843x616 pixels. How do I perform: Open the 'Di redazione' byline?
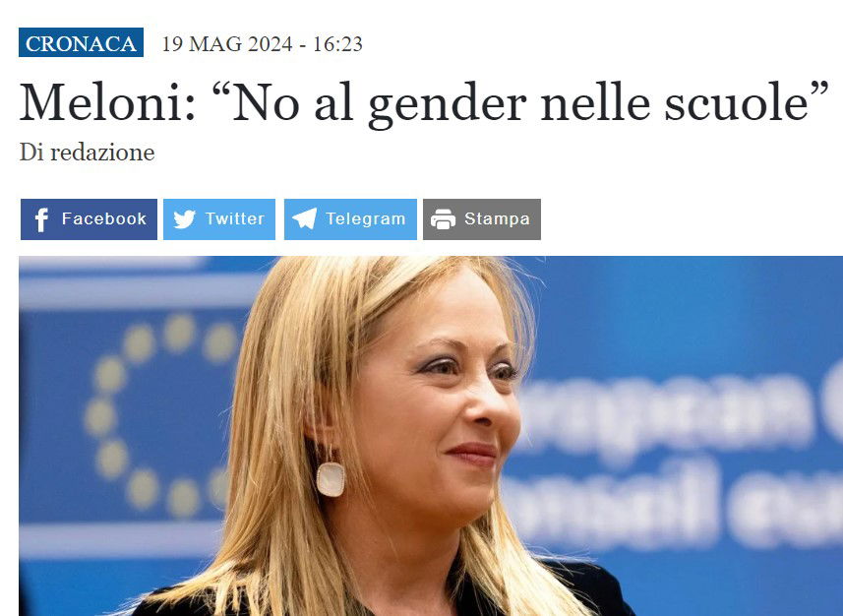[88, 153]
